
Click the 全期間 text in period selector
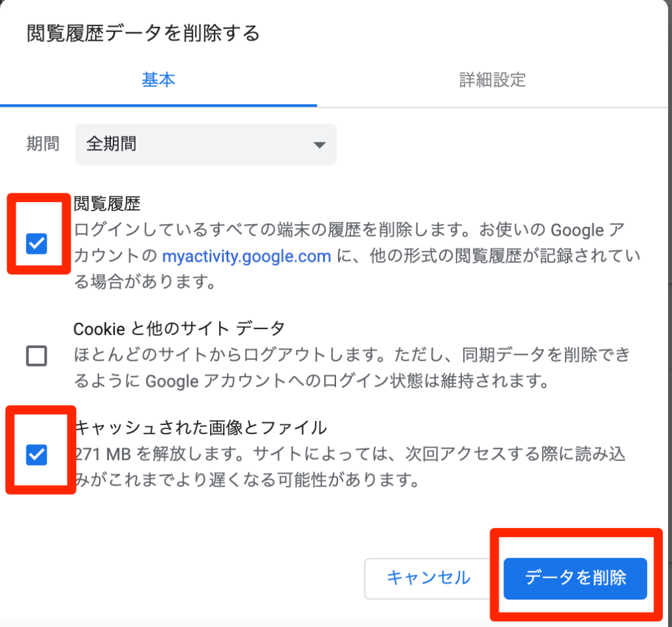(112, 144)
